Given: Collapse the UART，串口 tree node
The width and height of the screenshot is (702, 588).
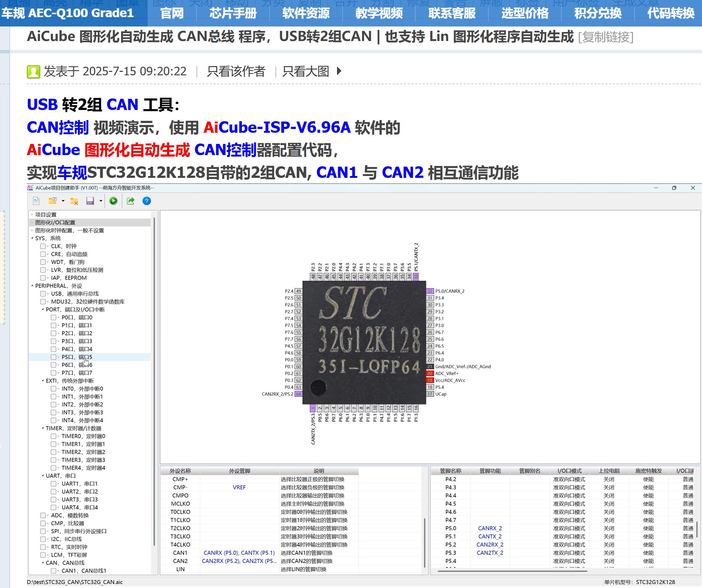Looking at the screenshot, I should pyautogui.click(x=43, y=476).
